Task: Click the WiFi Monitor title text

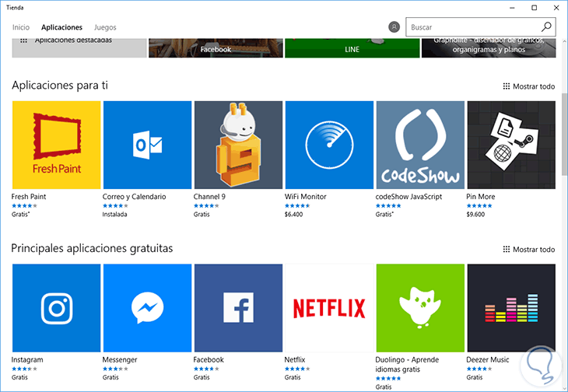Action: 305,197
